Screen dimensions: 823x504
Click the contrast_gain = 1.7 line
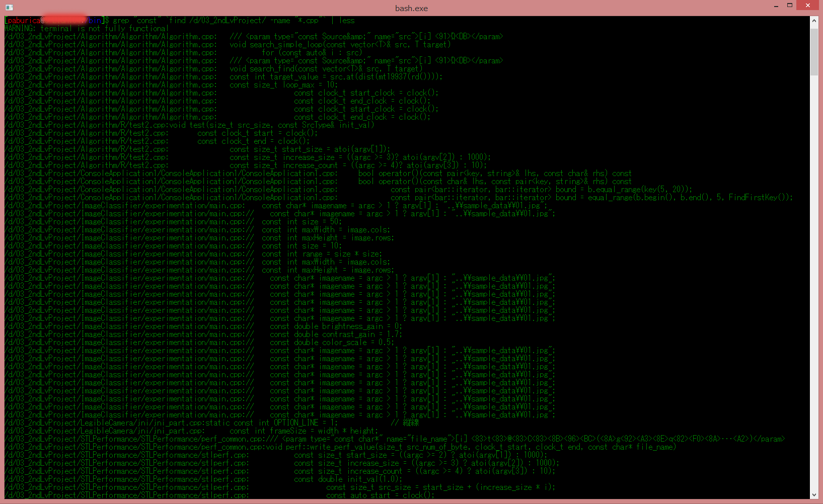click(336, 334)
